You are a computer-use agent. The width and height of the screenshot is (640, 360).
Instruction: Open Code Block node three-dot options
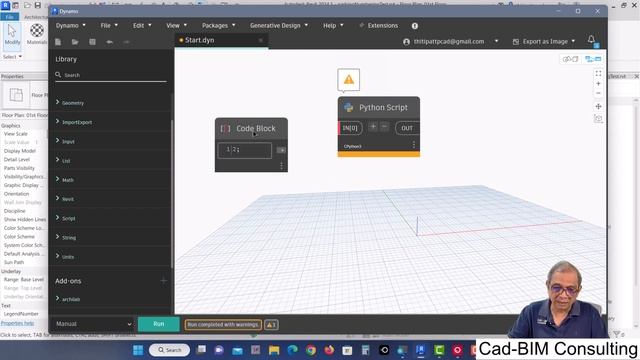[281, 165]
